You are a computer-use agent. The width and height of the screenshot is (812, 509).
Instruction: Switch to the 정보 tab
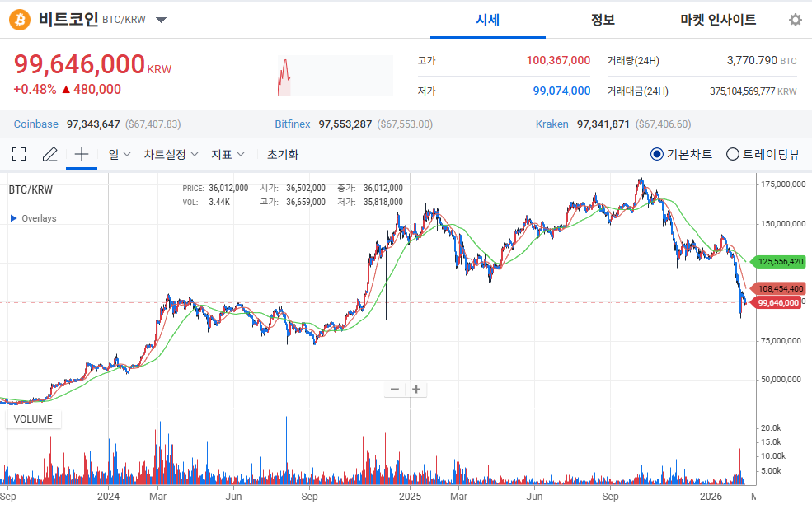pyautogui.click(x=603, y=19)
